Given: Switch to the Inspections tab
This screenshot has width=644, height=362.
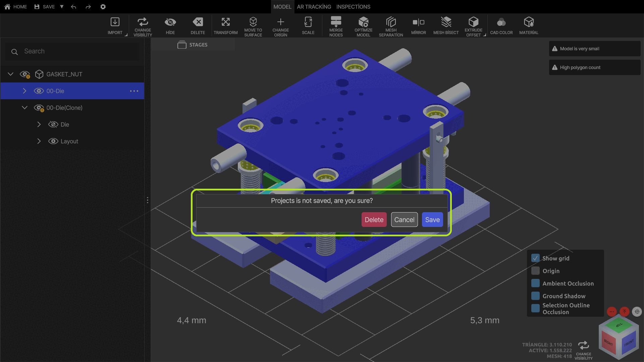Looking at the screenshot, I should tap(354, 7).
